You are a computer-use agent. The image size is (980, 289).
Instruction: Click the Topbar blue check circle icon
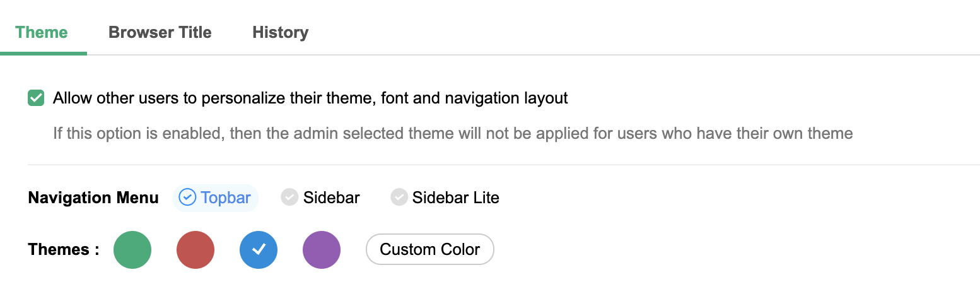point(187,198)
